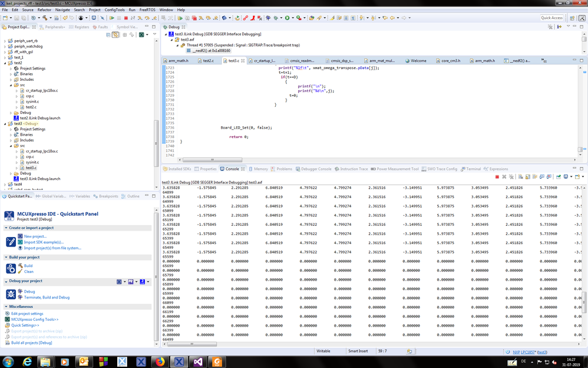The height and width of the screenshot is (368, 588).
Task: Open the FreeRTOS menu
Action: pos(147,10)
